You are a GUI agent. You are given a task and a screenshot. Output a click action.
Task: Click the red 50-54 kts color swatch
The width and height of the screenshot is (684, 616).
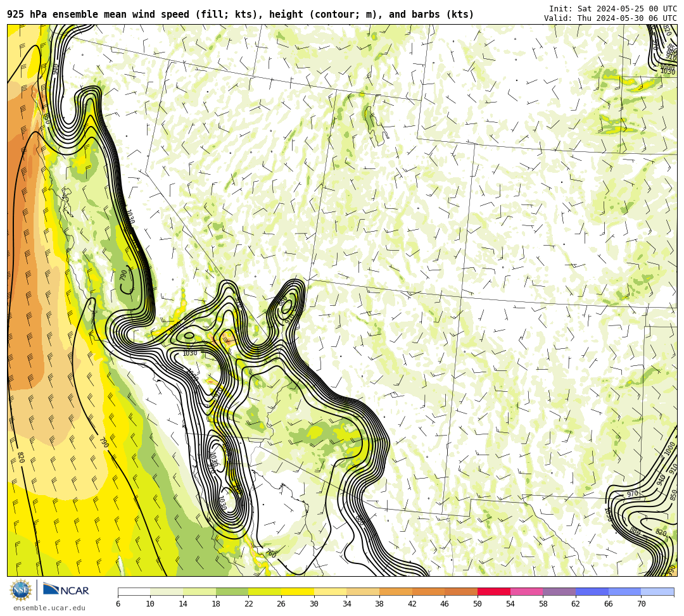point(494,591)
